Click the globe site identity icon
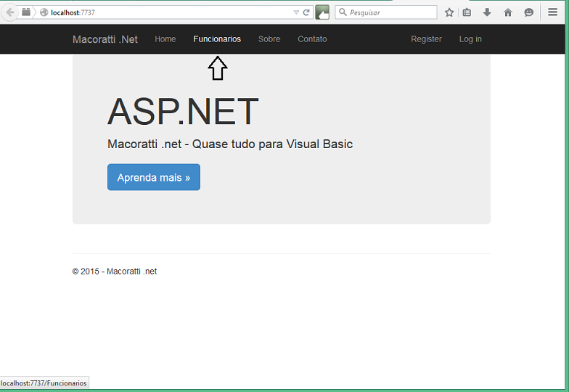 pyautogui.click(x=44, y=13)
